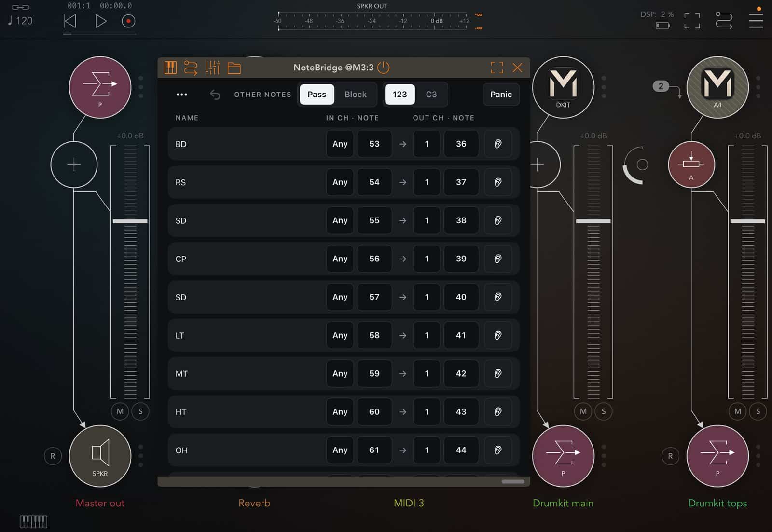This screenshot has width=772, height=532.
Task: Enable MIDI learn ear icon for RS row
Action: click(x=498, y=182)
